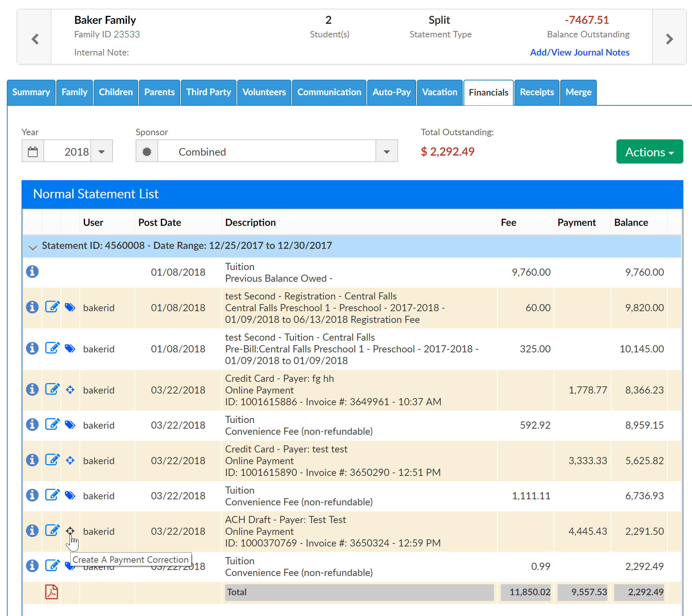Click the gear icon beside Sponsor field
692x616 pixels.
pyautogui.click(x=147, y=151)
